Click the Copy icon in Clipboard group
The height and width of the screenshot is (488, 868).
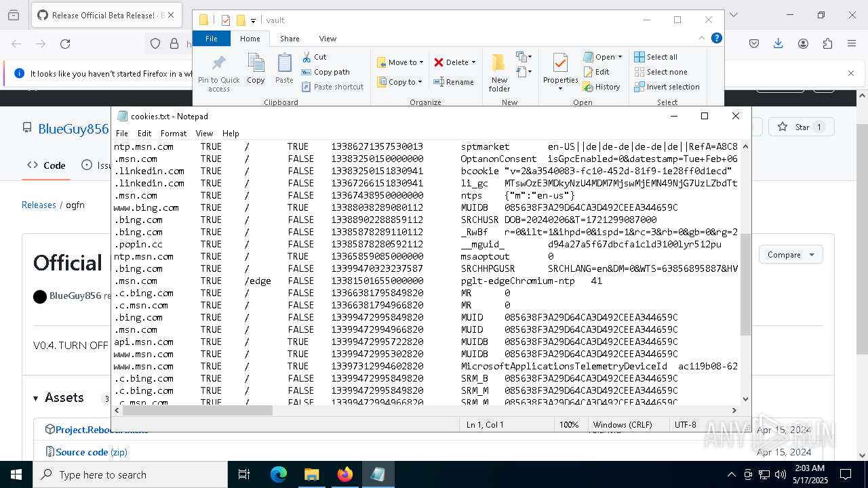(x=256, y=68)
